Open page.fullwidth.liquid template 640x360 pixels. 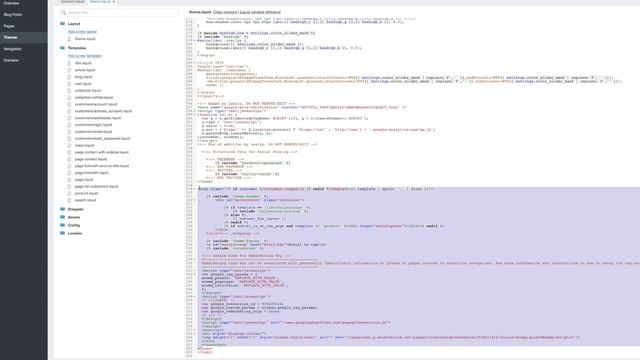91,173
